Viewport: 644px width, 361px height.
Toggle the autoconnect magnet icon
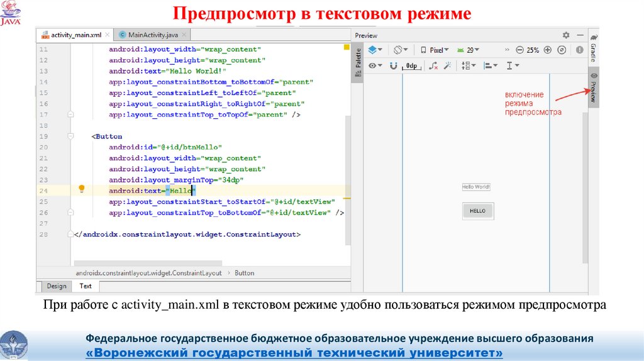click(394, 65)
